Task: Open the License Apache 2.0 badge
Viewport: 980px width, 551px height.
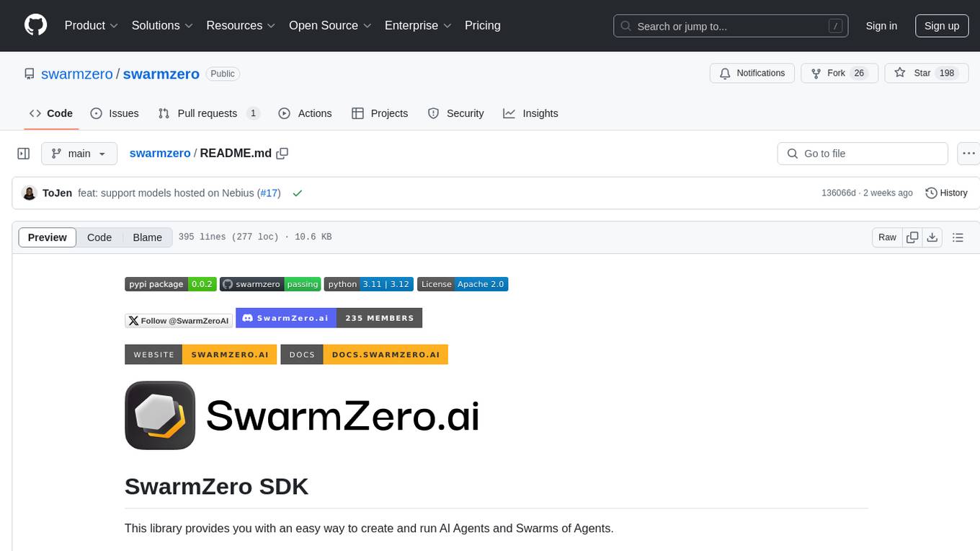Action: (463, 284)
